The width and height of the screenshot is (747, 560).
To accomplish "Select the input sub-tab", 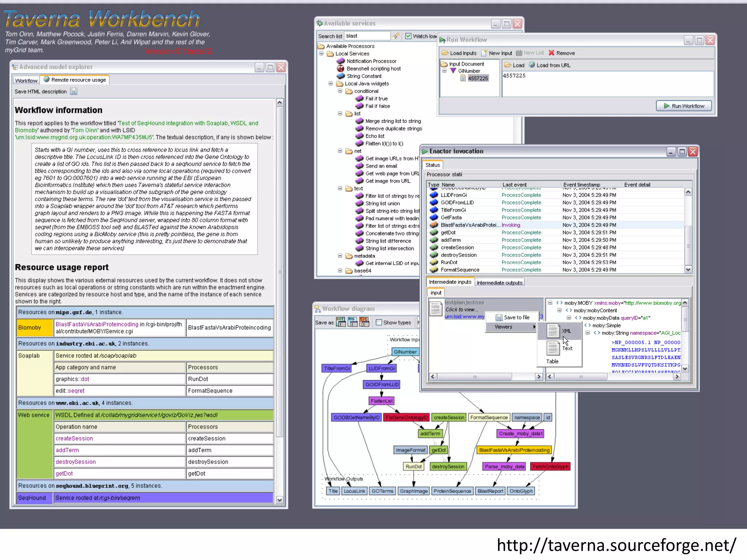I will [436, 292].
